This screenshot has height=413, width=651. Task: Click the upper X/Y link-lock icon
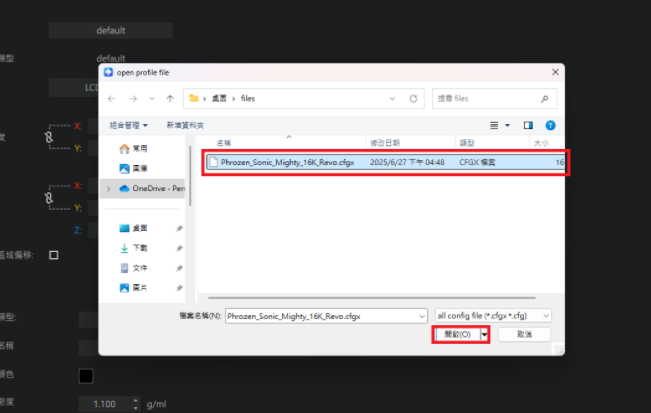tap(48, 137)
